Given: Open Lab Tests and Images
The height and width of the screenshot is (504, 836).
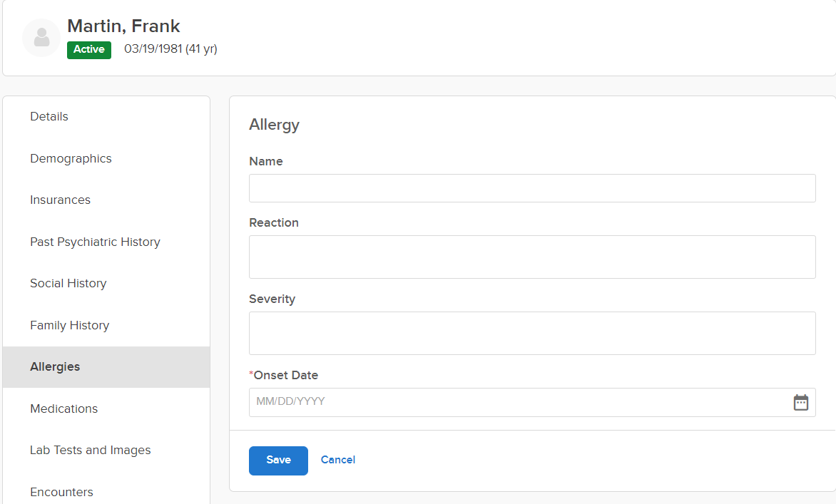Looking at the screenshot, I should point(90,451).
